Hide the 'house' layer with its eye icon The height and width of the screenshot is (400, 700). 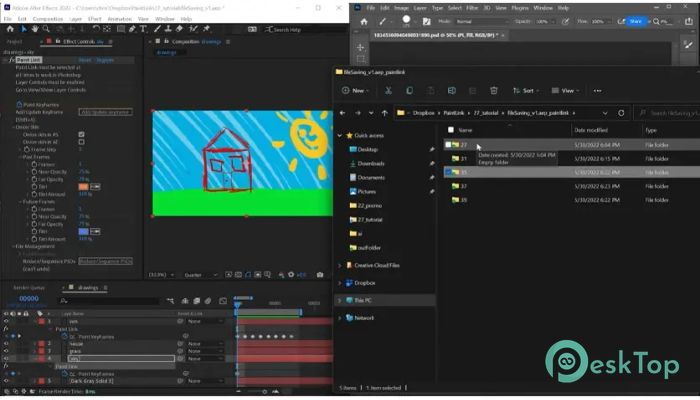click(x=6, y=344)
